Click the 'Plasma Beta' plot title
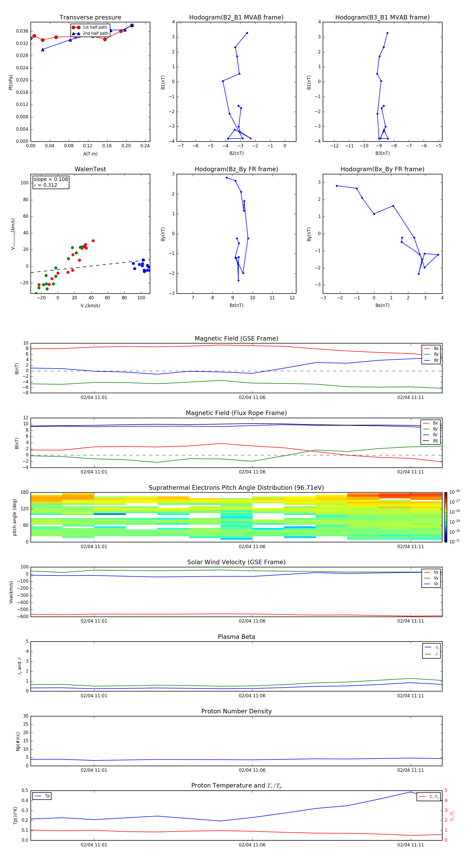This screenshot has height=868, width=473. click(x=236, y=637)
